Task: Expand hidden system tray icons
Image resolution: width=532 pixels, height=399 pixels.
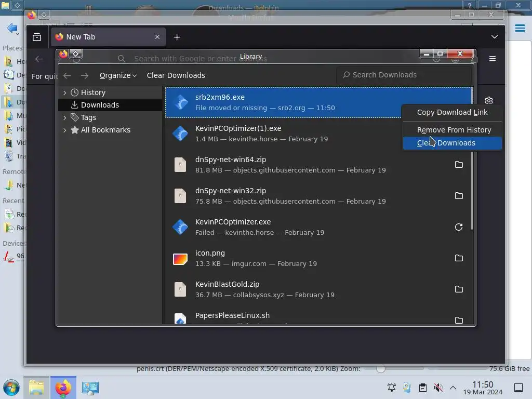Action: point(453,388)
